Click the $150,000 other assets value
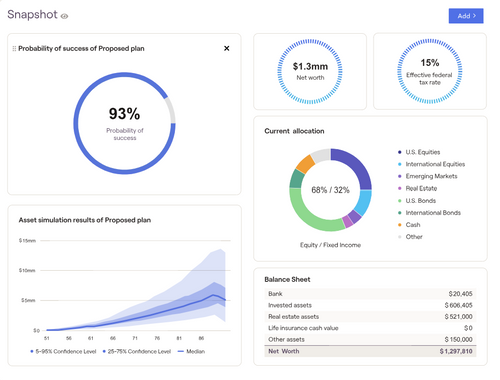500x380 pixels. [458, 339]
